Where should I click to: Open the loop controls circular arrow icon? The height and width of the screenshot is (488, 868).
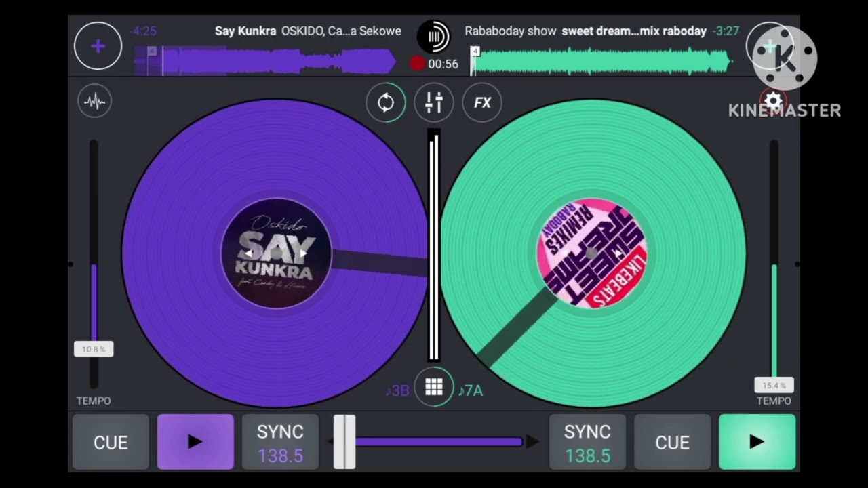(386, 103)
